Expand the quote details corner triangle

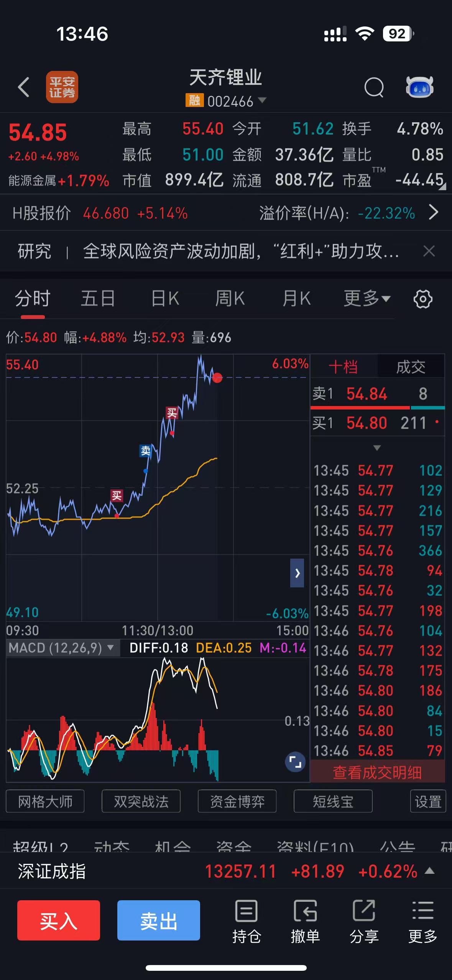pyautogui.click(x=442, y=186)
